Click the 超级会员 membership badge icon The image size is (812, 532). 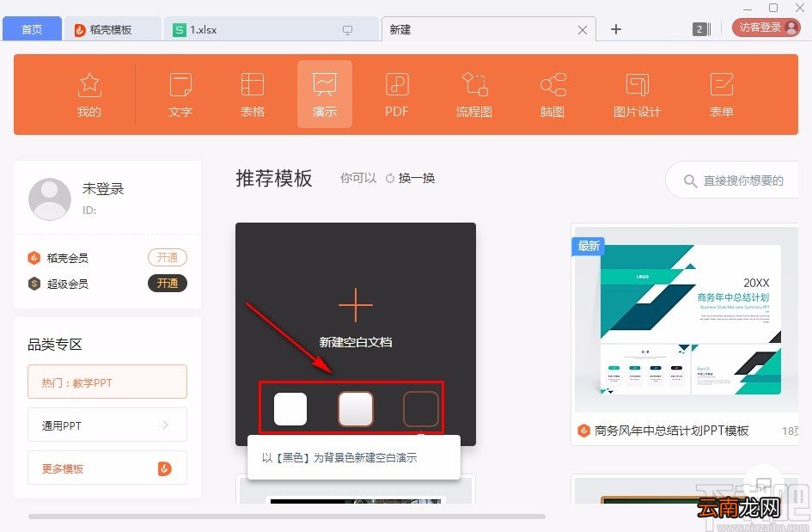click(x=34, y=284)
